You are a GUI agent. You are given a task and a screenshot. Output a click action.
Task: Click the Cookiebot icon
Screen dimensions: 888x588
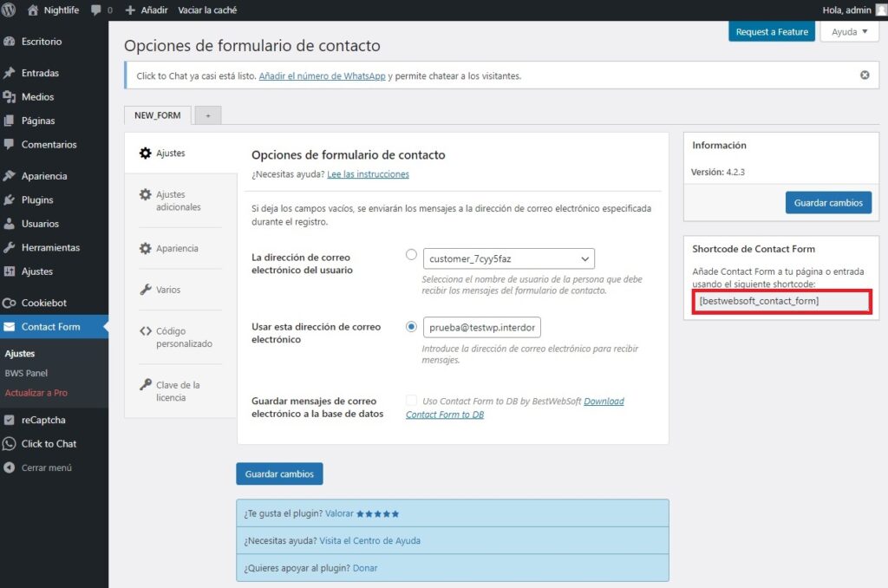[x=9, y=303]
